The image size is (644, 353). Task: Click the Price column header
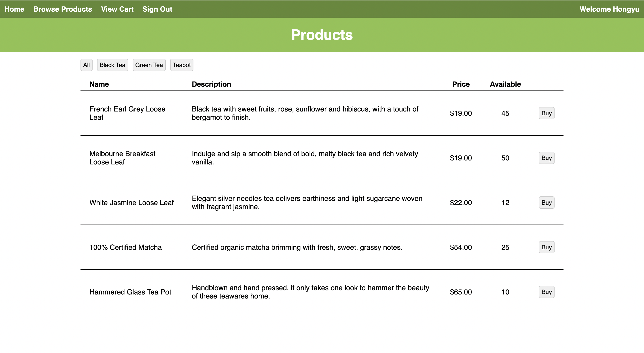[461, 84]
